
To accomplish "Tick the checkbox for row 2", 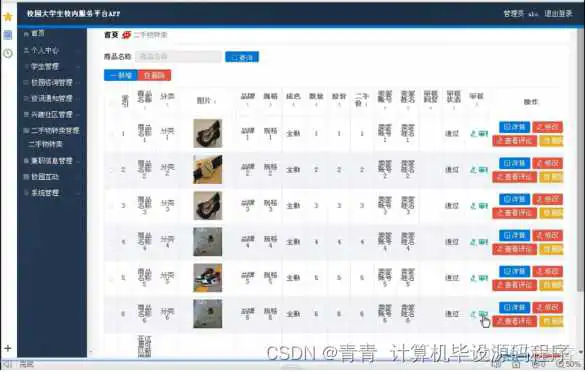I will click(x=112, y=169).
